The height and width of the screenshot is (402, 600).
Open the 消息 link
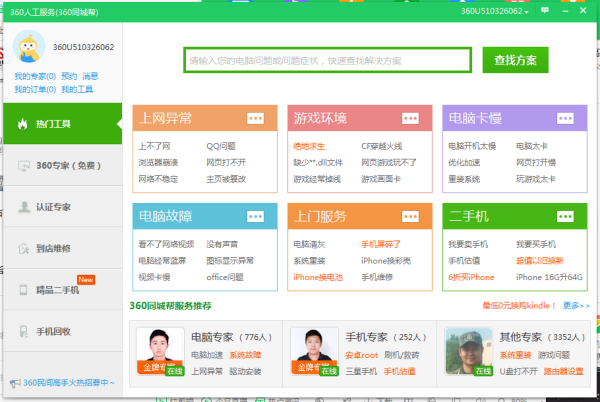point(90,76)
